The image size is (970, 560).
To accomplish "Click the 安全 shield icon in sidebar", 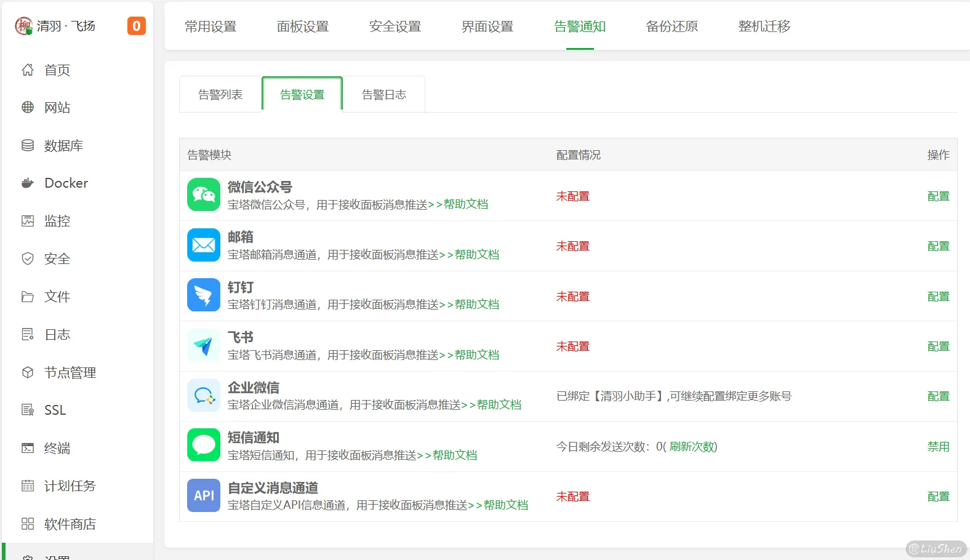I will click(28, 258).
